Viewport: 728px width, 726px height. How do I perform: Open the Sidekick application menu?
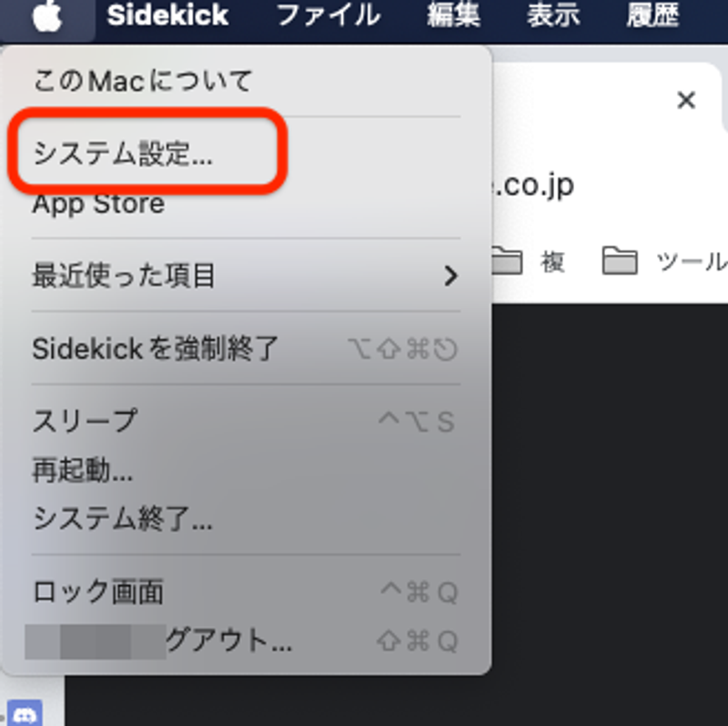point(167,15)
